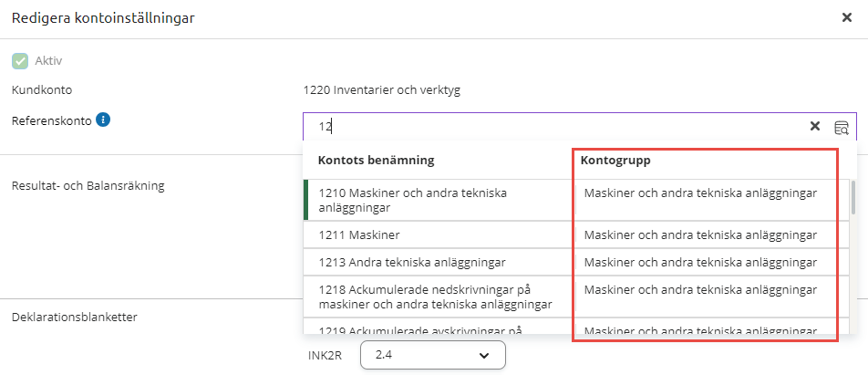The height and width of the screenshot is (375, 868).
Task: Select account 1211 Maskiner
Action: coord(438,234)
